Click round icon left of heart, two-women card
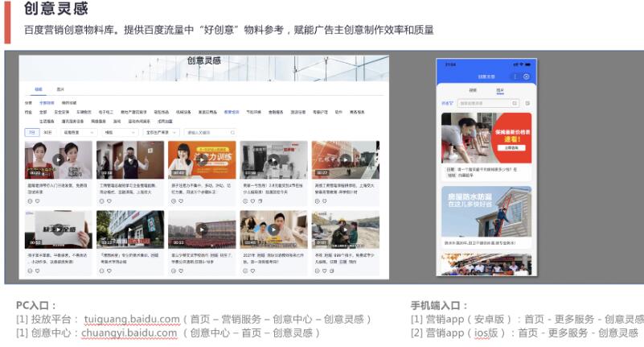Viewport: 644px width, 347px height. [30, 201]
